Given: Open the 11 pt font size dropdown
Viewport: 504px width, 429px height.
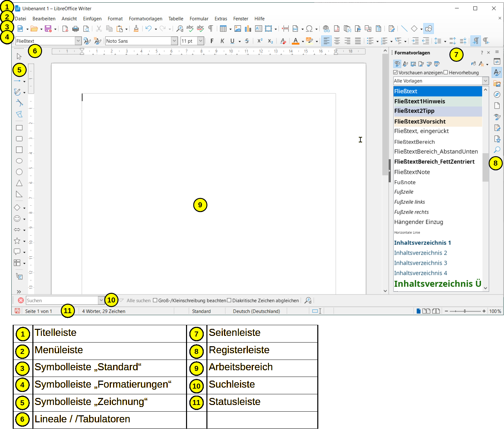Looking at the screenshot, I should click(200, 41).
